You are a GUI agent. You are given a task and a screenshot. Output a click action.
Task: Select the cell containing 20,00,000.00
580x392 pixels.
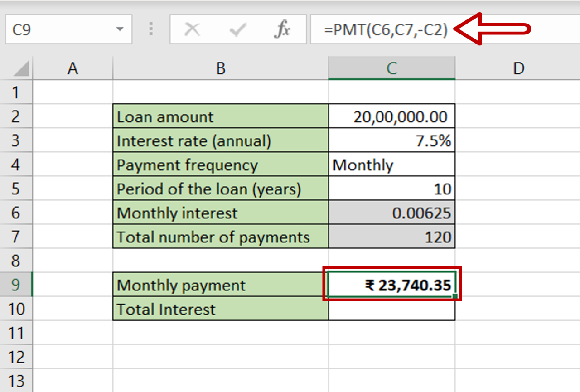point(391,116)
